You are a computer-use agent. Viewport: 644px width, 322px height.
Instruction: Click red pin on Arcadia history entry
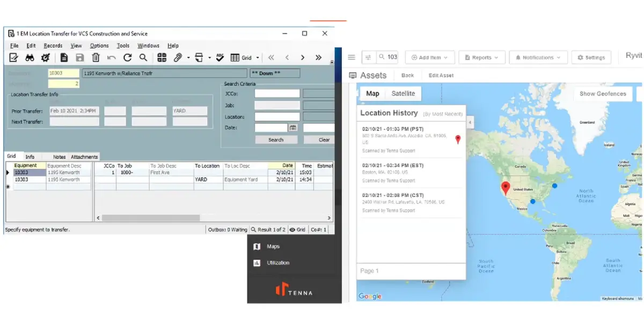tap(458, 140)
